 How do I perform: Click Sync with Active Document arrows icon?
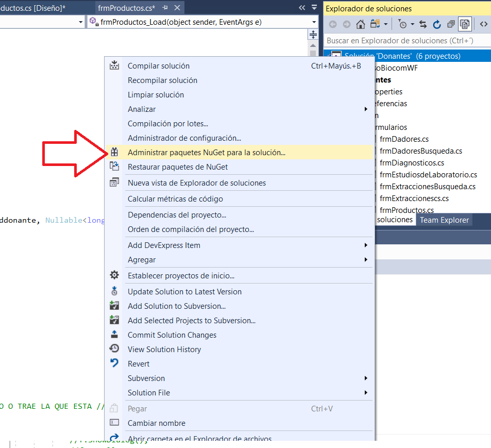click(423, 24)
